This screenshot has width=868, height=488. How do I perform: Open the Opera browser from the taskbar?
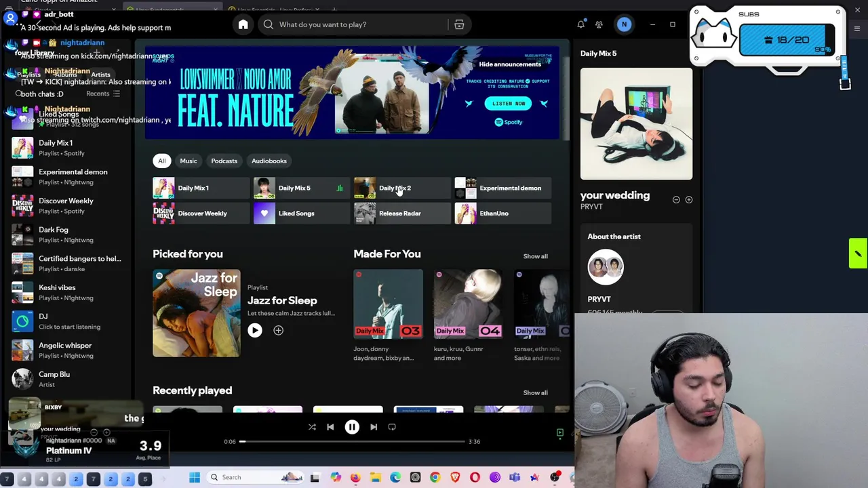(475, 477)
